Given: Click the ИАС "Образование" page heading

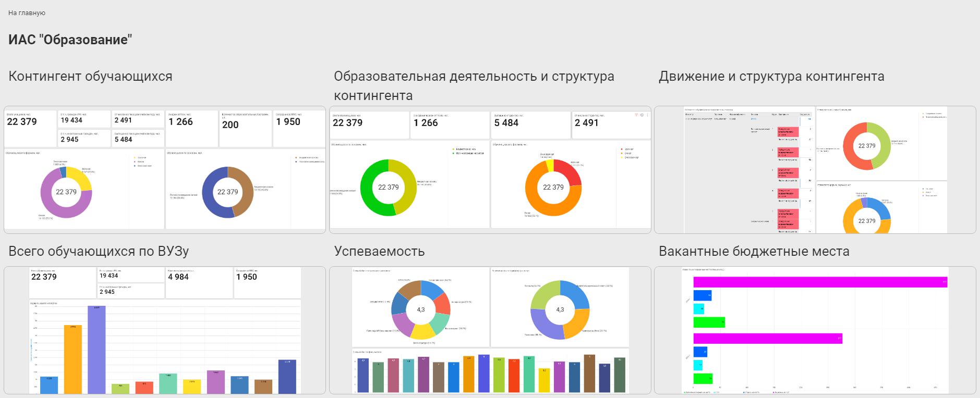Looking at the screenshot, I should 70,40.
